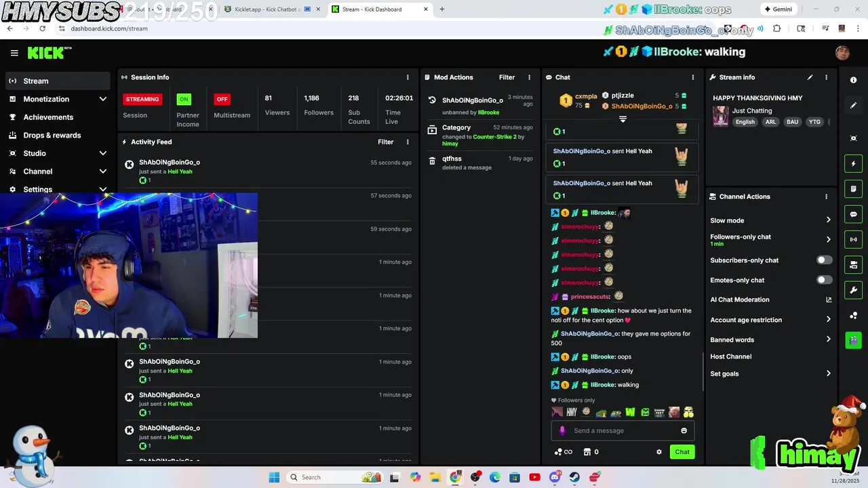
Task: Click the shop icon below the chat input
Action: point(587,452)
